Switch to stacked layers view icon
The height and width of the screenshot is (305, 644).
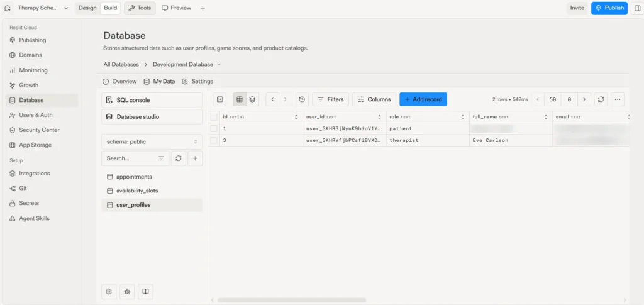click(253, 99)
